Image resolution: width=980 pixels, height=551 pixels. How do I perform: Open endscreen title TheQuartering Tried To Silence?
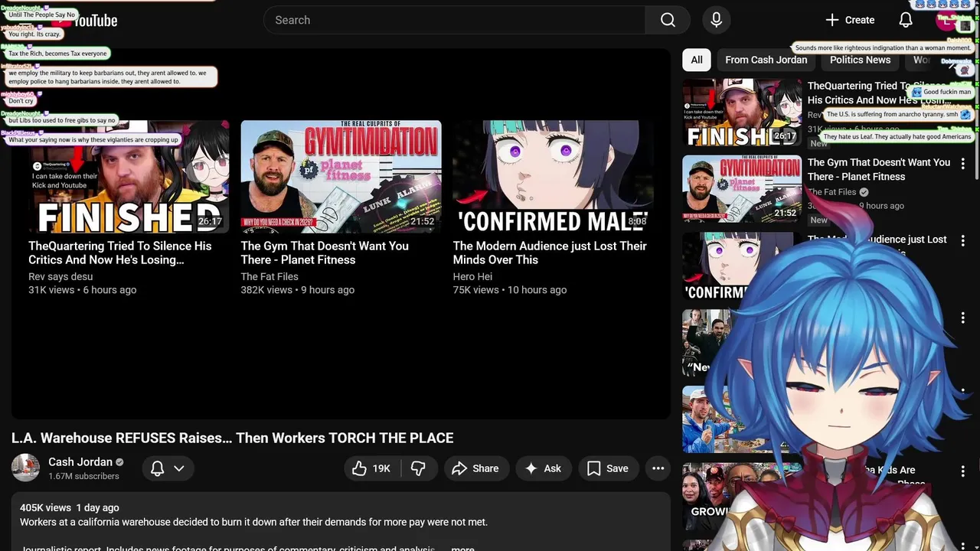tap(120, 253)
